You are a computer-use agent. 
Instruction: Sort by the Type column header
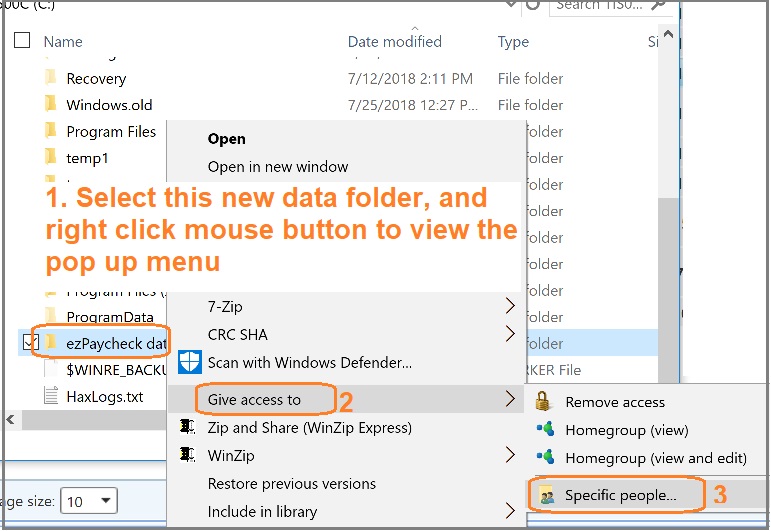point(513,42)
